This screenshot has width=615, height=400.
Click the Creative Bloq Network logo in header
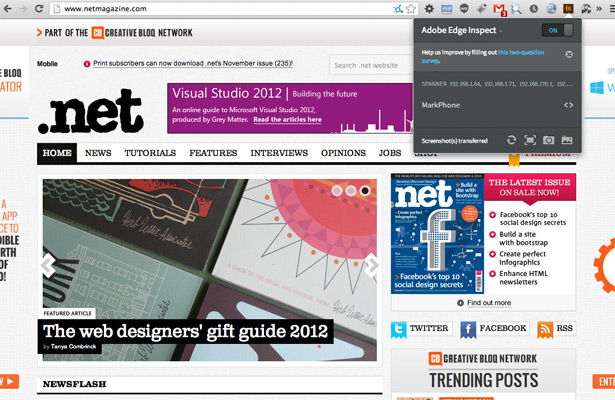[142, 33]
